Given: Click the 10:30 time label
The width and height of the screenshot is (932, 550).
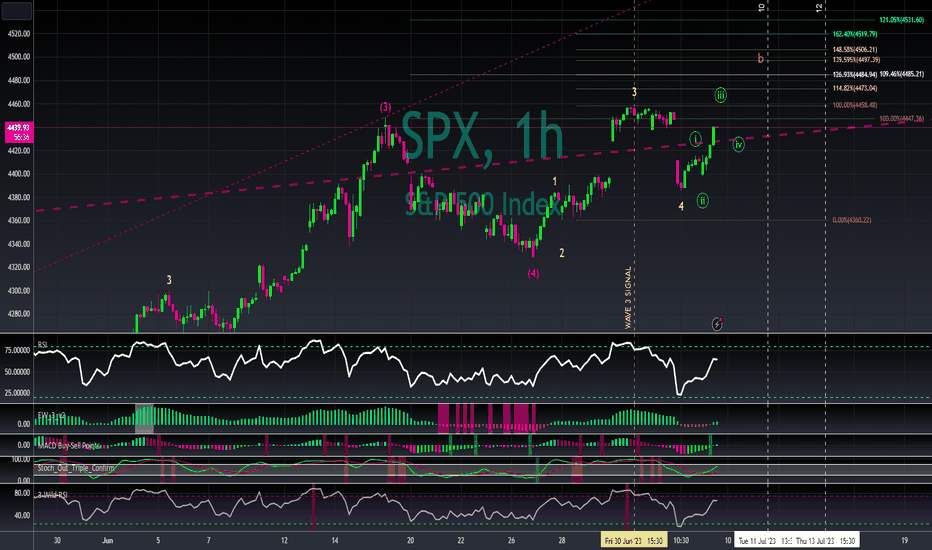Looking at the screenshot, I should 681,540.
